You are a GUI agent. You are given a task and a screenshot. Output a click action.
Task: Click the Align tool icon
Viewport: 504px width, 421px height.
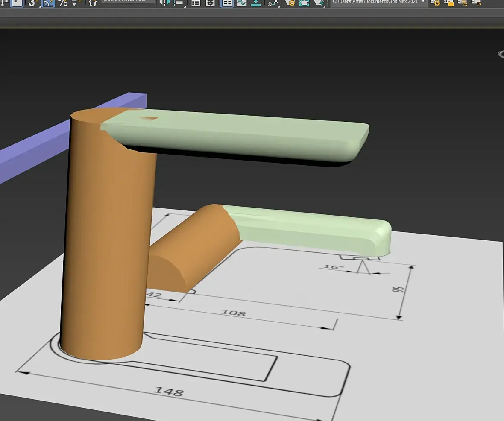[179, 3]
